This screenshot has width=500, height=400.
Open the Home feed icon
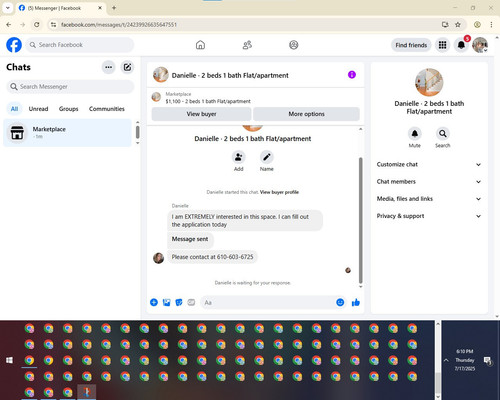coord(200,45)
